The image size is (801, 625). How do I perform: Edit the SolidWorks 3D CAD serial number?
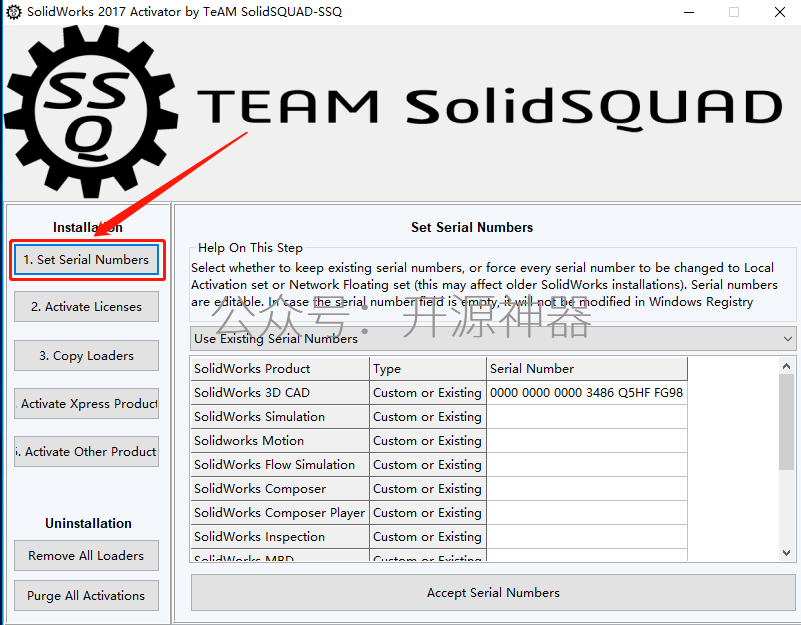pos(586,393)
